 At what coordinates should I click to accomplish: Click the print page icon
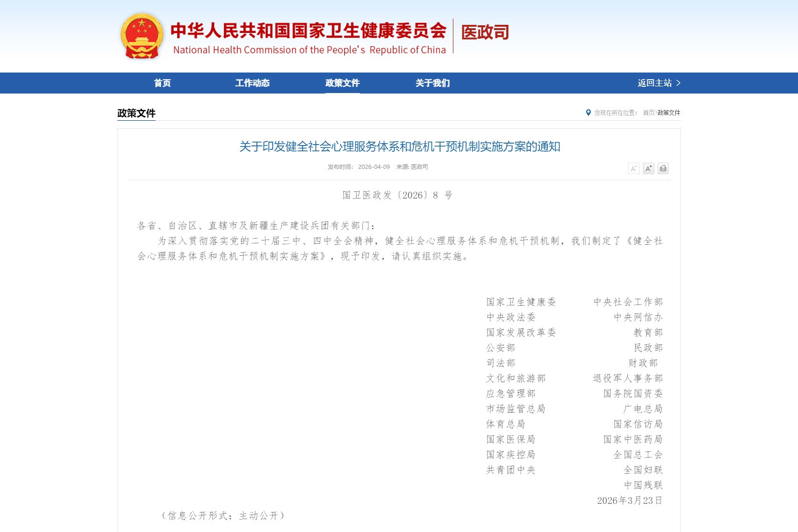click(663, 168)
